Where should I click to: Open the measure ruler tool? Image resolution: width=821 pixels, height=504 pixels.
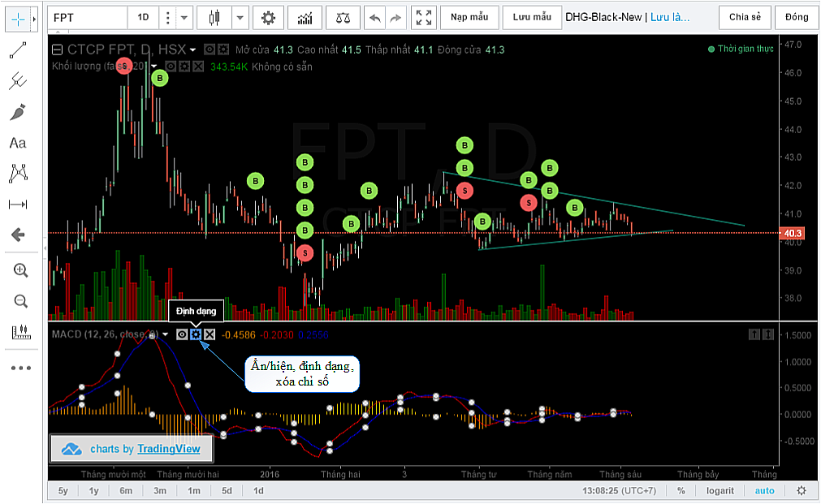(20, 332)
